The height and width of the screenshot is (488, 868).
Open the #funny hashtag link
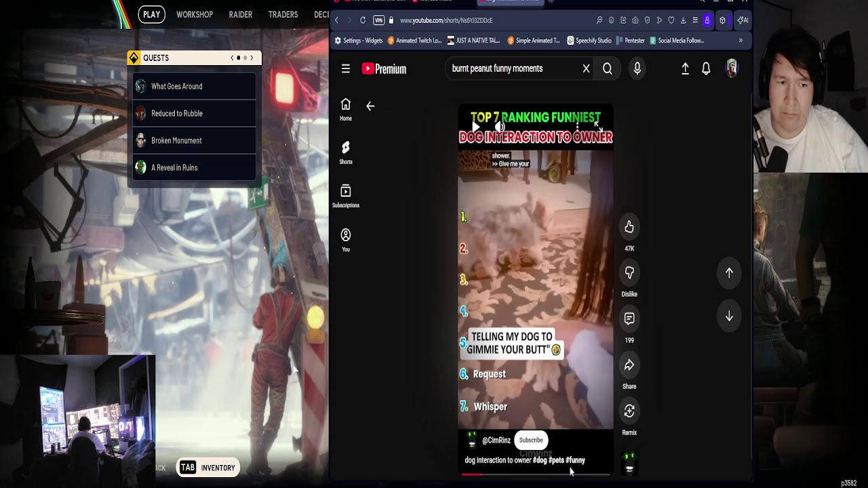575,460
